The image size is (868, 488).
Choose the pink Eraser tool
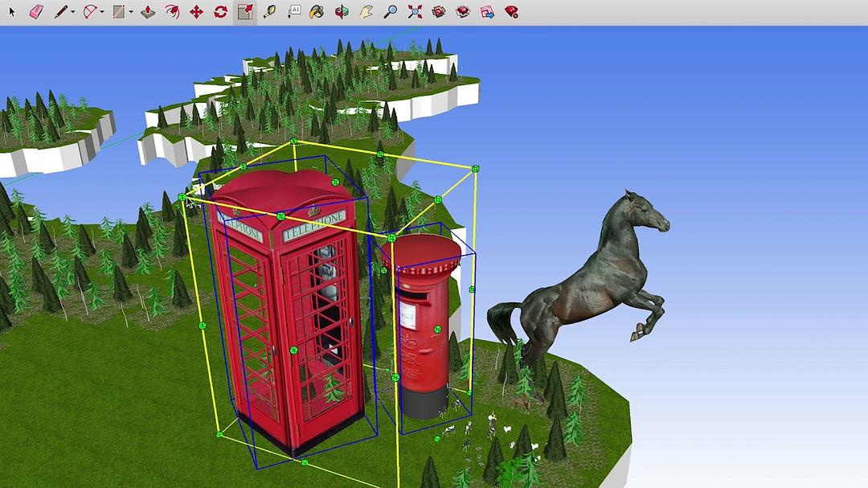(36, 12)
